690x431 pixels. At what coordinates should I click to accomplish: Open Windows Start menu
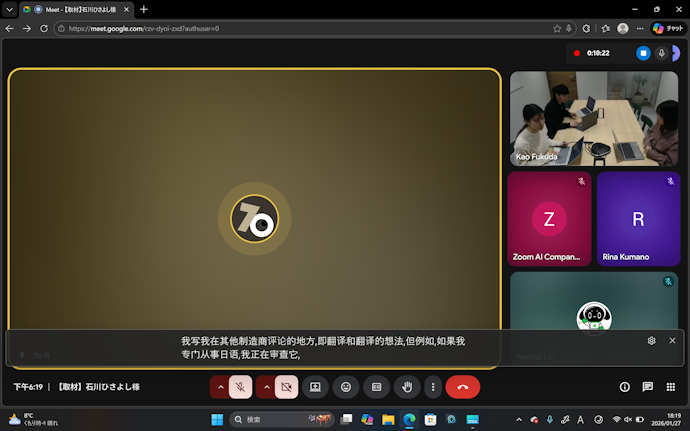[x=217, y=420]
